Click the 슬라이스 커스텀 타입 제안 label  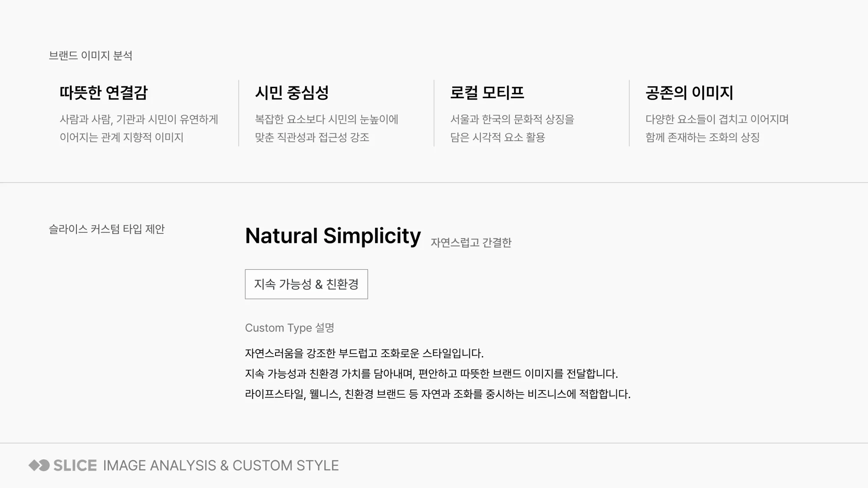coord(107,229)
